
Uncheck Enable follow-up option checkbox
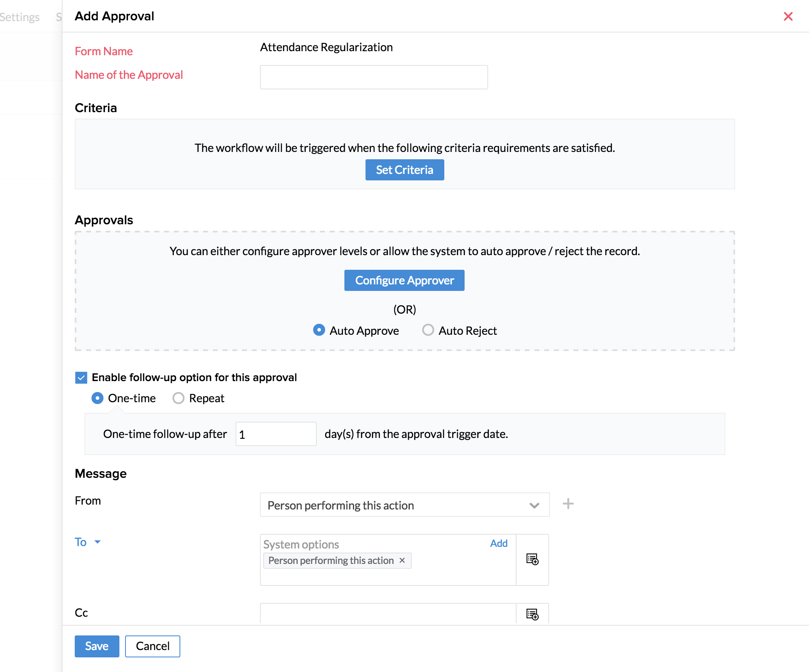81,377
